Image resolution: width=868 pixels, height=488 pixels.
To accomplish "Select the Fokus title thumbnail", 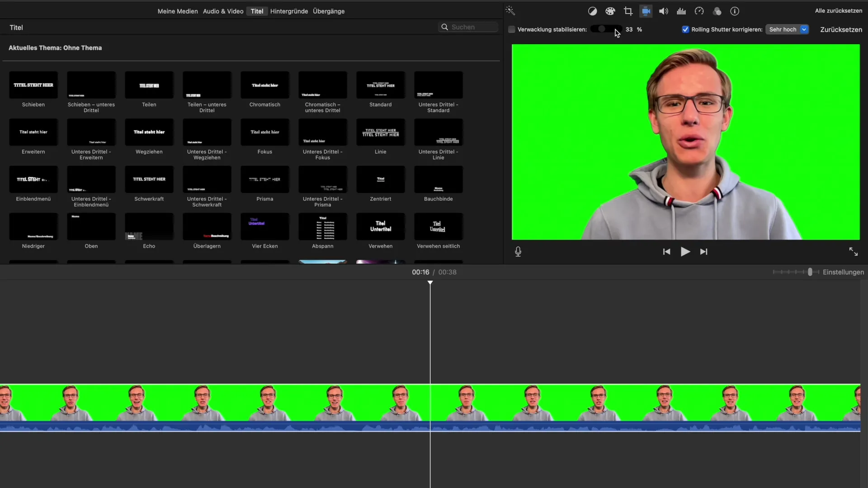I will tap(265, 132).
